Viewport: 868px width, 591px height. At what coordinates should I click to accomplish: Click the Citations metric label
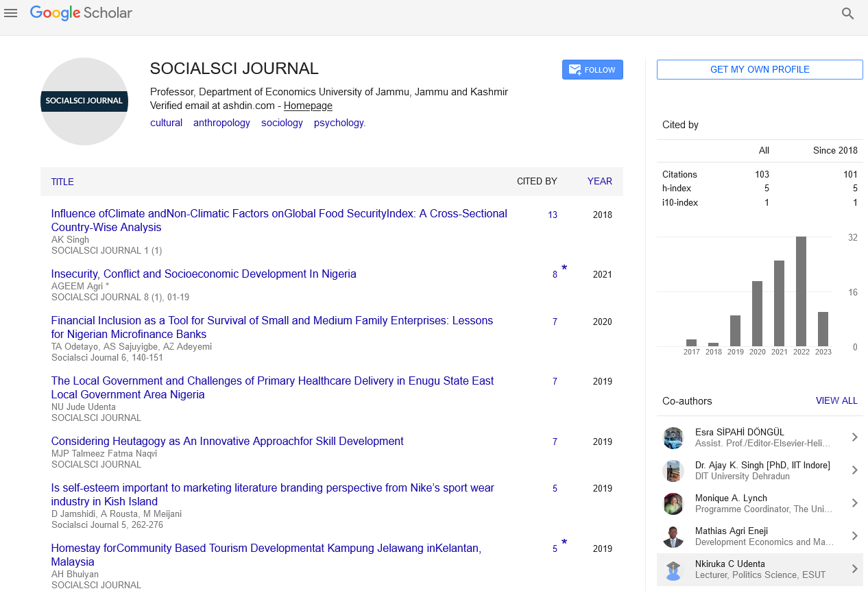(x=679, y=174)
